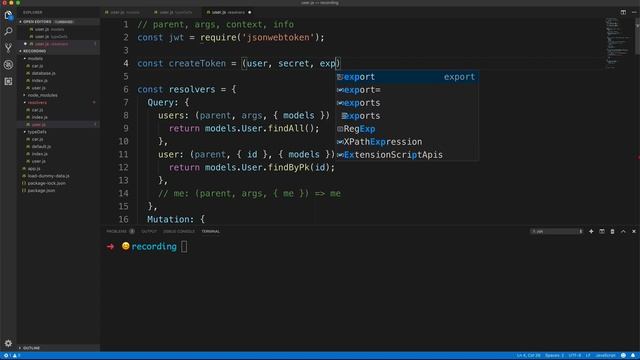The image size is (640, 360).
Task: Collapse the resolvers folder
Action: coord(37,102)
